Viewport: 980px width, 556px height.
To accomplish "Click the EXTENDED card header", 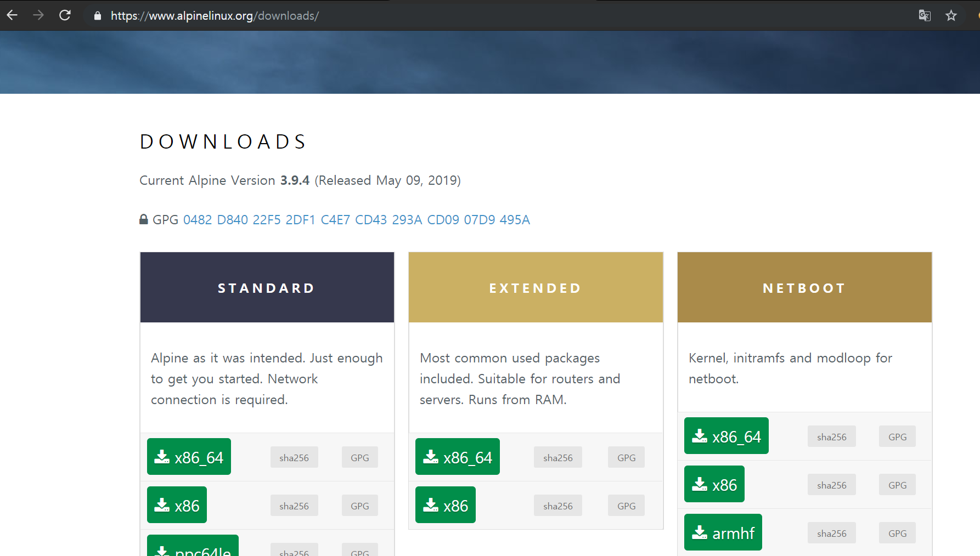I will (536, 287).
